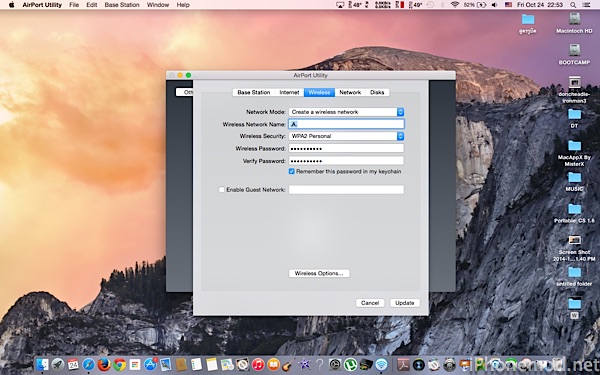Switch to the Base Station tab
The image size is (600, 375).
pyautogui.click(x=254, y=92)
